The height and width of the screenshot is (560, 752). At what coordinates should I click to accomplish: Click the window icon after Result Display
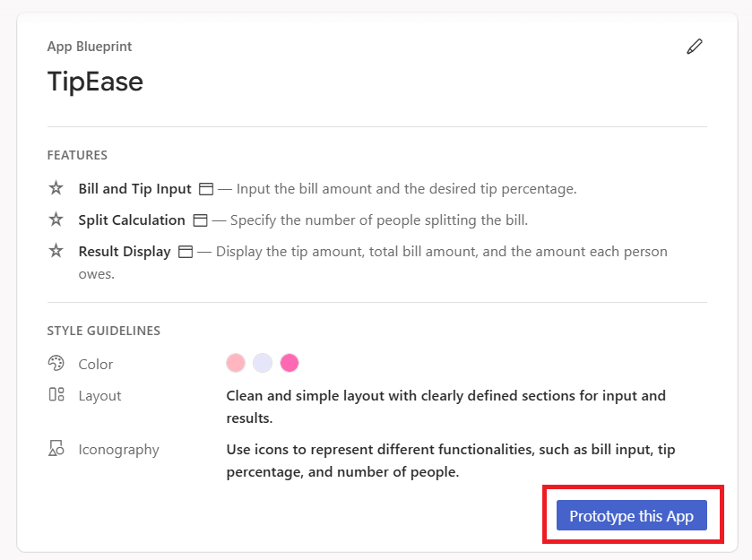click(x=186, y=252)
